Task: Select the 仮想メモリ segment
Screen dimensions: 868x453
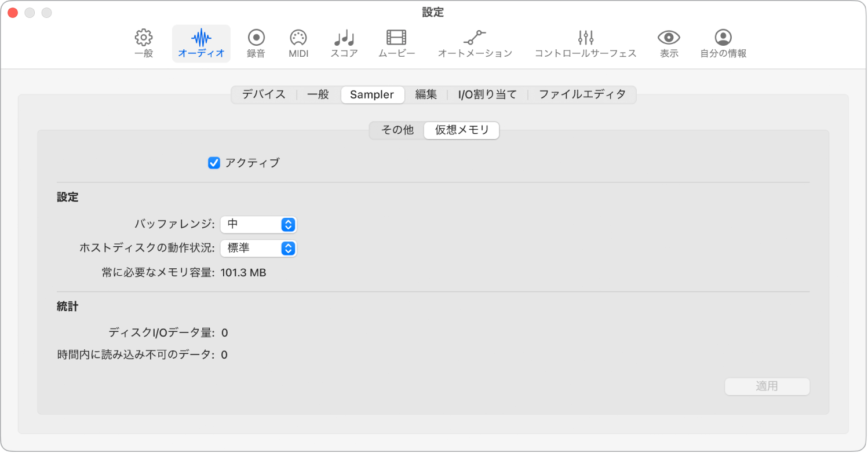Action: pos(462,130)
